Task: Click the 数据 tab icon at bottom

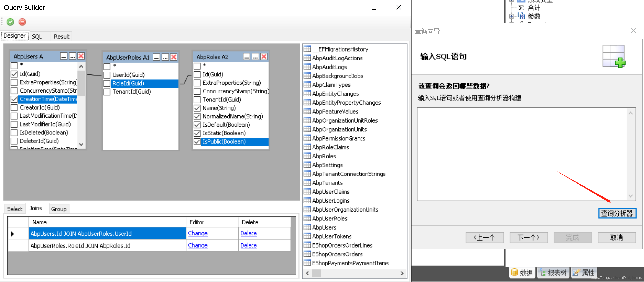Action: pyautogui.click(x=514, y=272)
